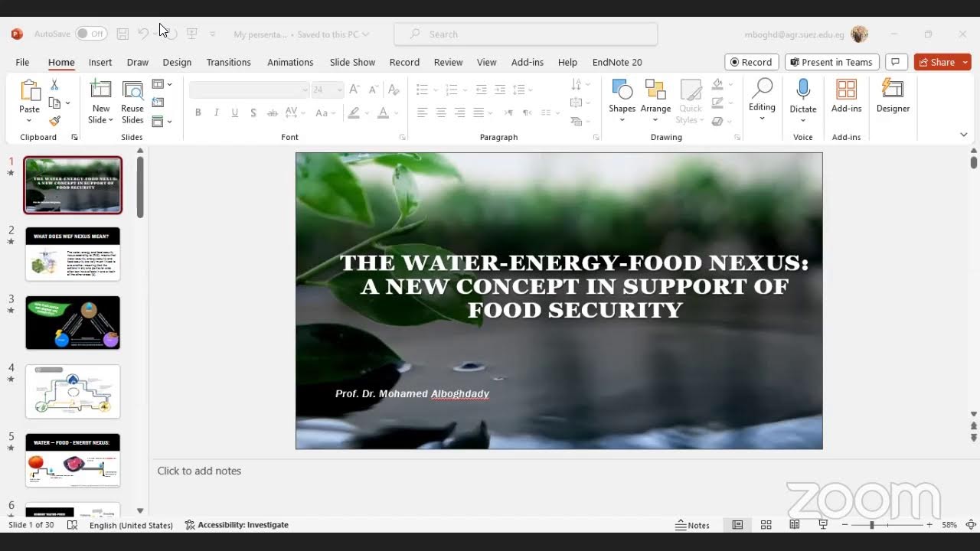This screenshot has height=551, width=980.
Task: Select slide 3 thumbnail
Action: pos(73,322)
